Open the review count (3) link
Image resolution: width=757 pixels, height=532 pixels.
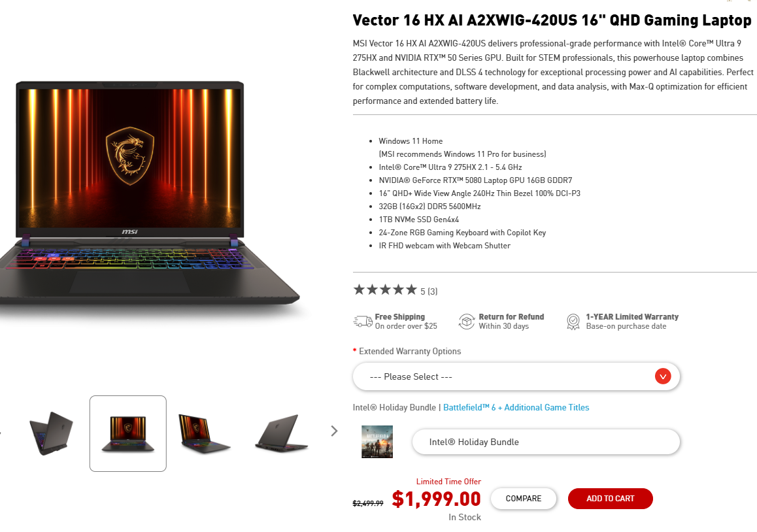coord(433,291)
